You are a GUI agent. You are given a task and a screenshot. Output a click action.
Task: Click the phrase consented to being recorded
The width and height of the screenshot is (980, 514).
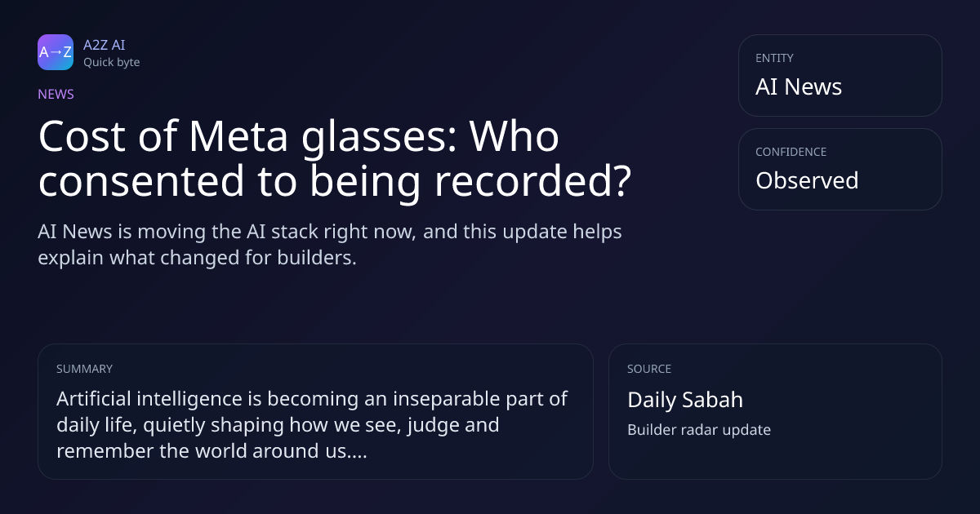pyautogui.click(x=335, y=183)
